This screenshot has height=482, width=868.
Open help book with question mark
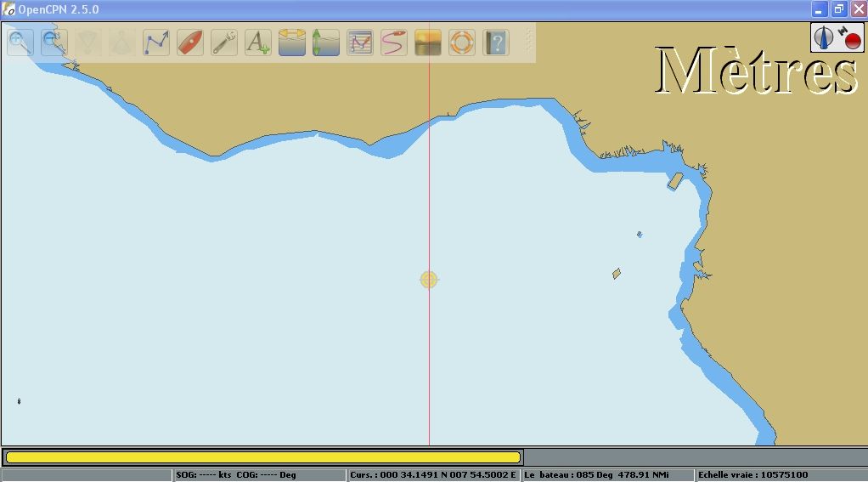coord(496,42)
